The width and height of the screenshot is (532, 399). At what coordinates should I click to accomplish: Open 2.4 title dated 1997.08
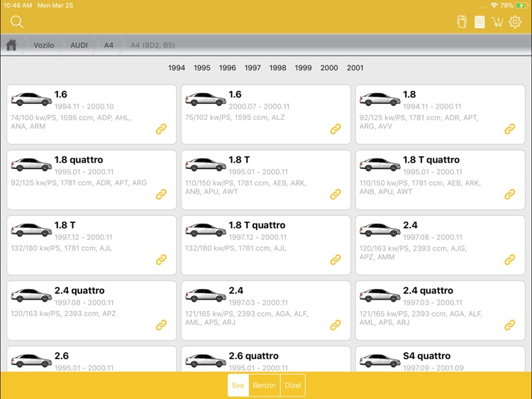410,225
